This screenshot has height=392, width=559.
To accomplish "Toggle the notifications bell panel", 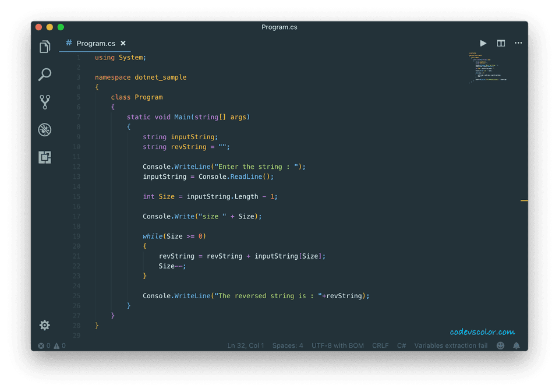I will [x=516, y=345].
